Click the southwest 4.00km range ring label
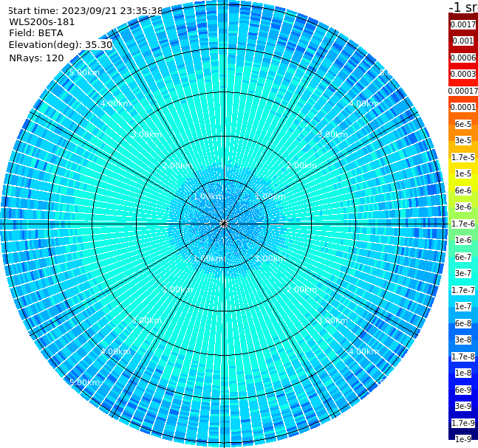 (x=115, y=351)
